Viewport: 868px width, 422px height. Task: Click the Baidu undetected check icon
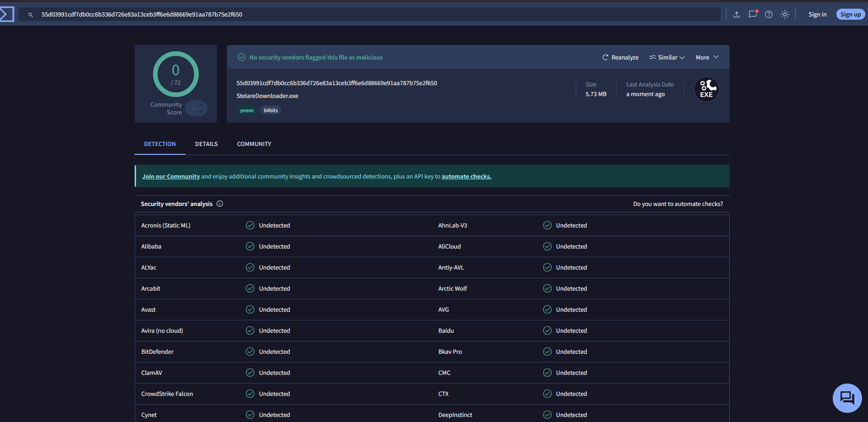pos(547,330)
